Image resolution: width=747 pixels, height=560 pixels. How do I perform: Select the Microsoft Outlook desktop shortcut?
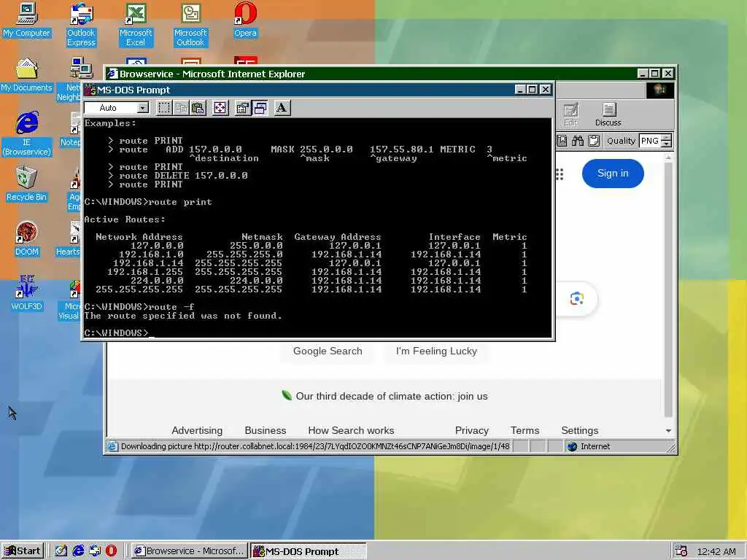point(190,25)
